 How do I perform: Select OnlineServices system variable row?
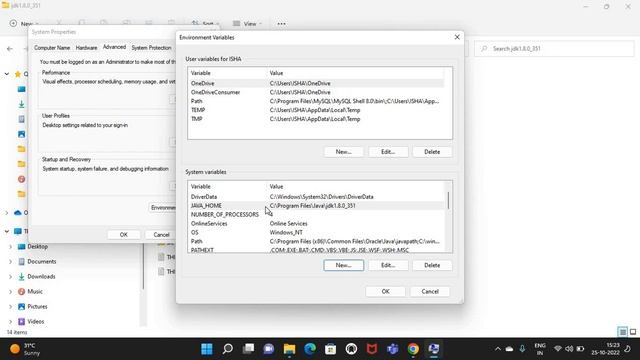point(317,224)
